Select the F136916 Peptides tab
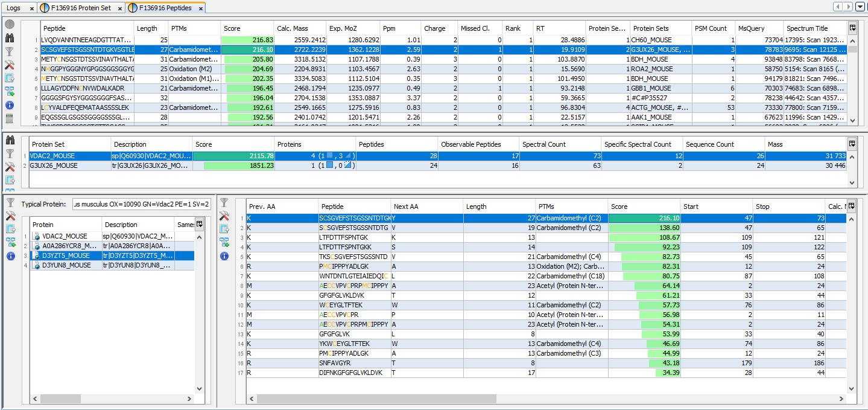This screenshot has width=868, height=410. point(165,8)
